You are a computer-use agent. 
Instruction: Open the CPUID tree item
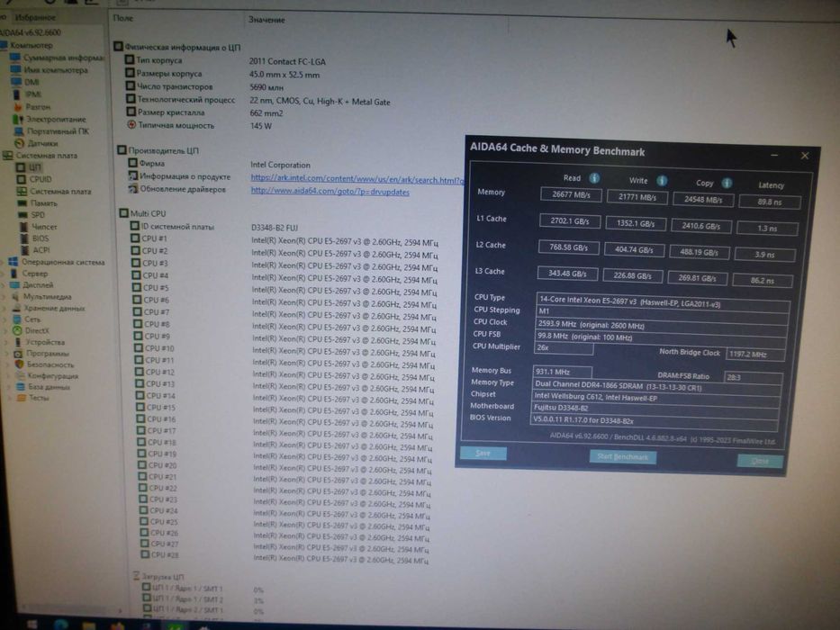point(34,179)
